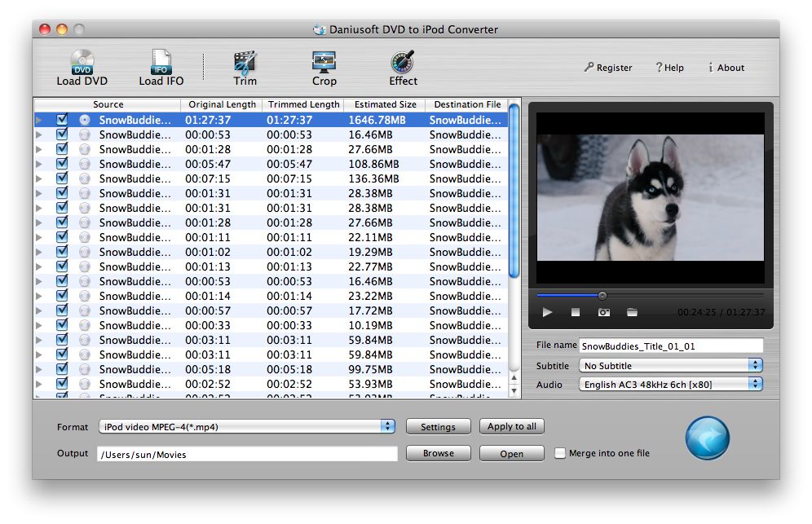
Task: Uncheck the 19.29MB title checkbox
Action: tap(62, 251)
